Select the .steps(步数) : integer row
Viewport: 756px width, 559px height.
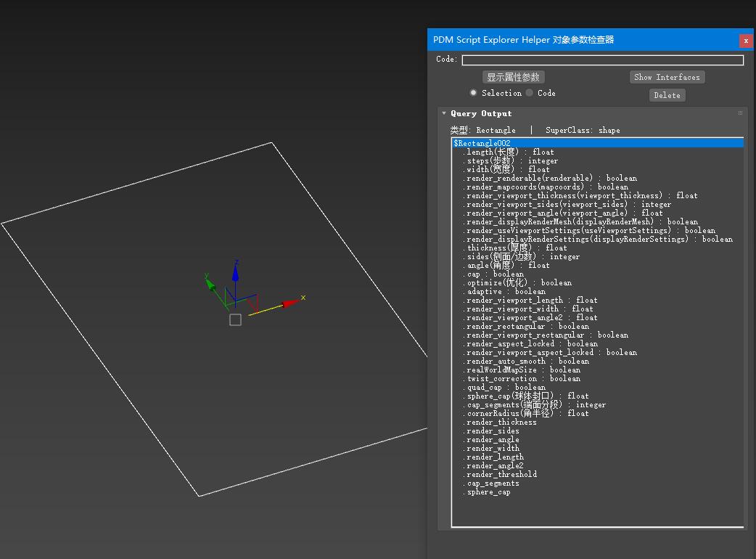pos(597,160)
